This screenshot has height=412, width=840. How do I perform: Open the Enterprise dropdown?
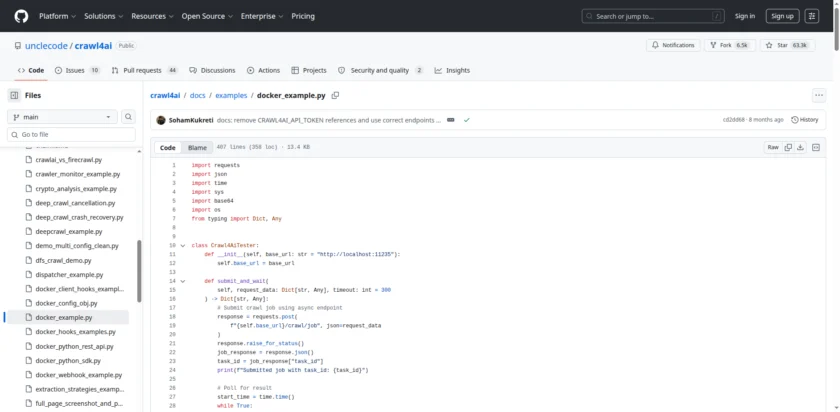[x=262, y=16]
